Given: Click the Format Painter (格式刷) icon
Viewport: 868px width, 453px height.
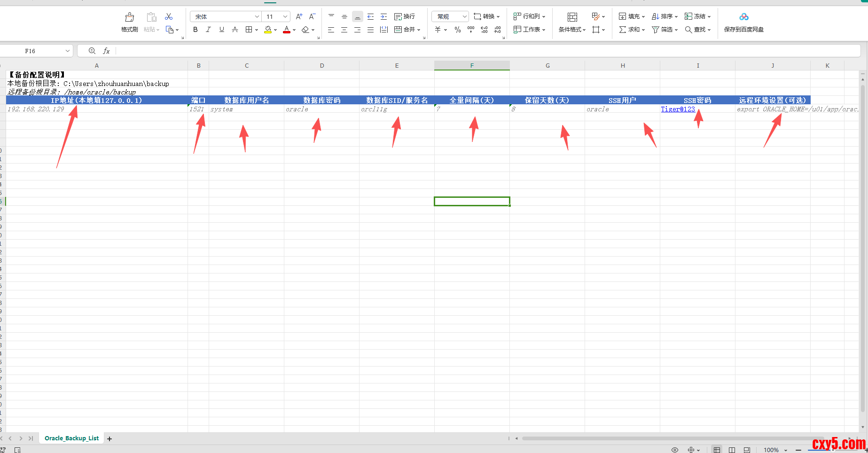Looking at the screenshot, I should tap(129, 18).
